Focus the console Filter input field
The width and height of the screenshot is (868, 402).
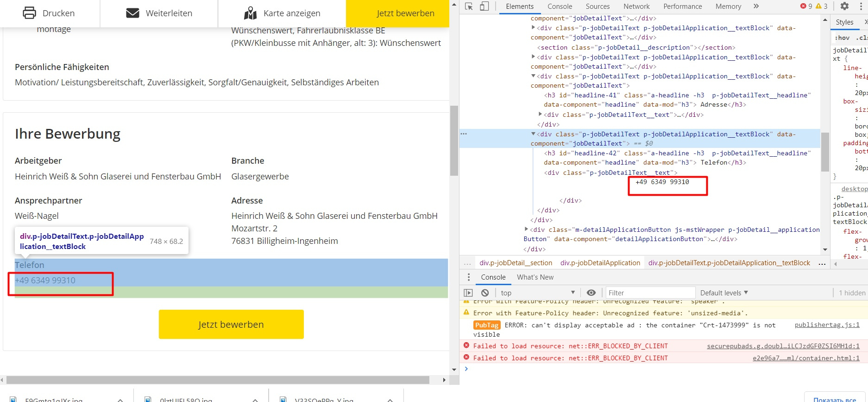click(x=650, y=293)
